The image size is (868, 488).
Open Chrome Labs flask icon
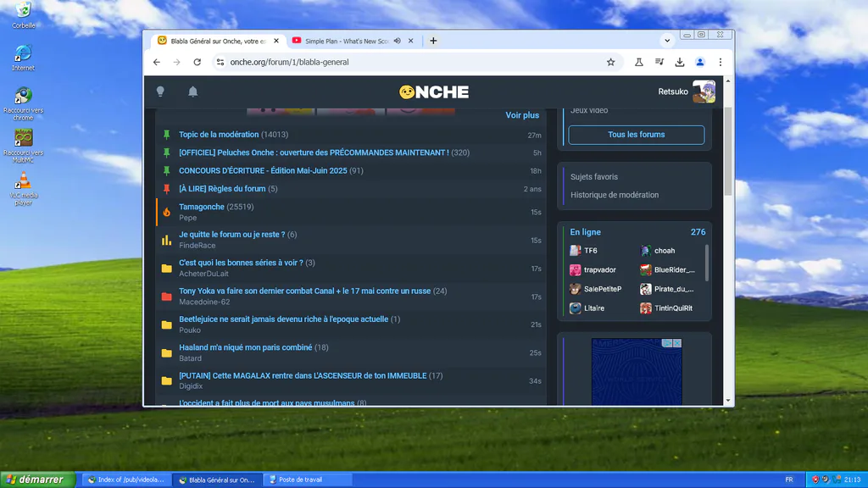point(639,62)
